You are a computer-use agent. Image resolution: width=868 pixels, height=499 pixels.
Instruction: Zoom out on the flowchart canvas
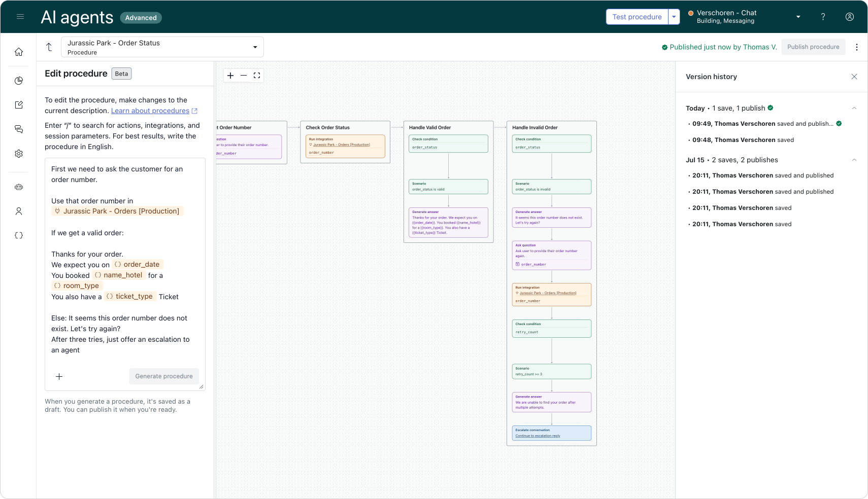244,76
